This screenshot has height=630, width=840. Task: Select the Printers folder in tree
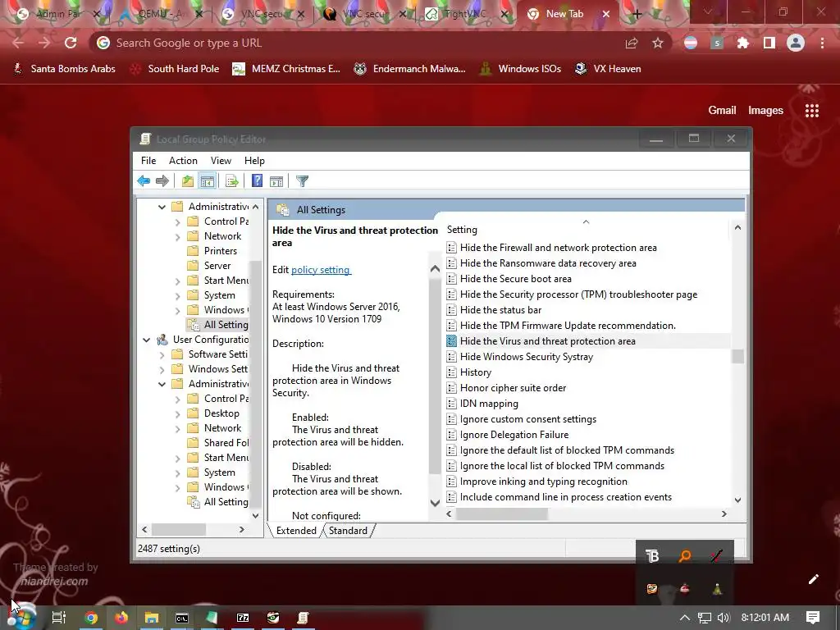[x=220, y=251]
